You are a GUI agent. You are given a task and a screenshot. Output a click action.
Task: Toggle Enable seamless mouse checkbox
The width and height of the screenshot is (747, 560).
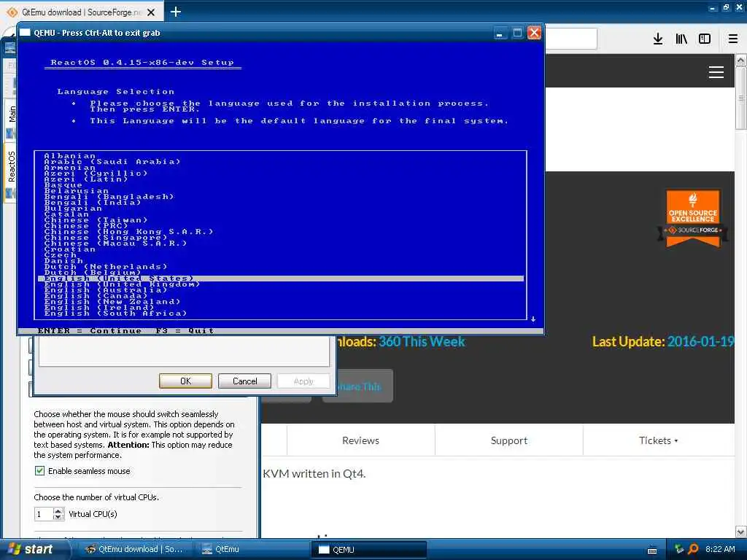(40, 471)
